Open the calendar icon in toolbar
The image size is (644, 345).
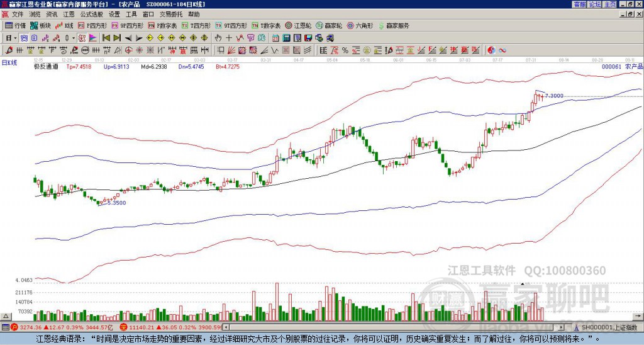point(275,38)
